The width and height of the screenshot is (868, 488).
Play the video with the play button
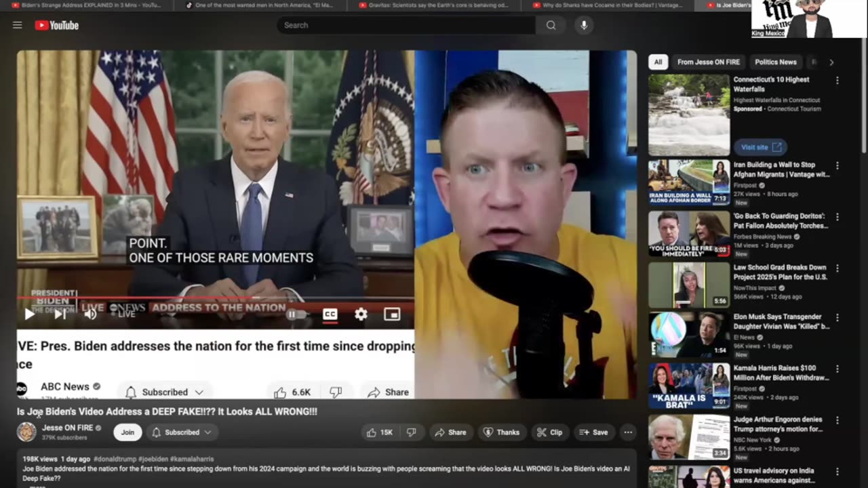click(x=30, y=314)
